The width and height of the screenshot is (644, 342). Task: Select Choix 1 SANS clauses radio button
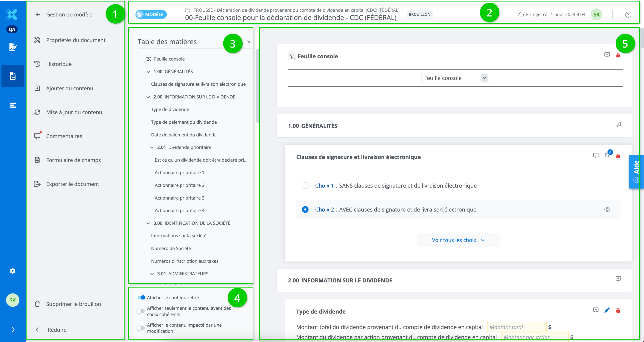305,186
